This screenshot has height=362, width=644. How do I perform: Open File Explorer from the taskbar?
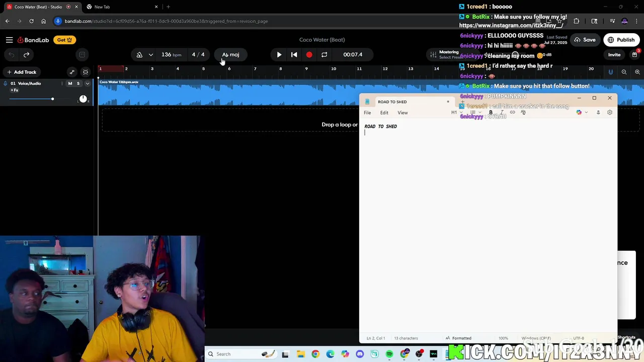[300, 354]
